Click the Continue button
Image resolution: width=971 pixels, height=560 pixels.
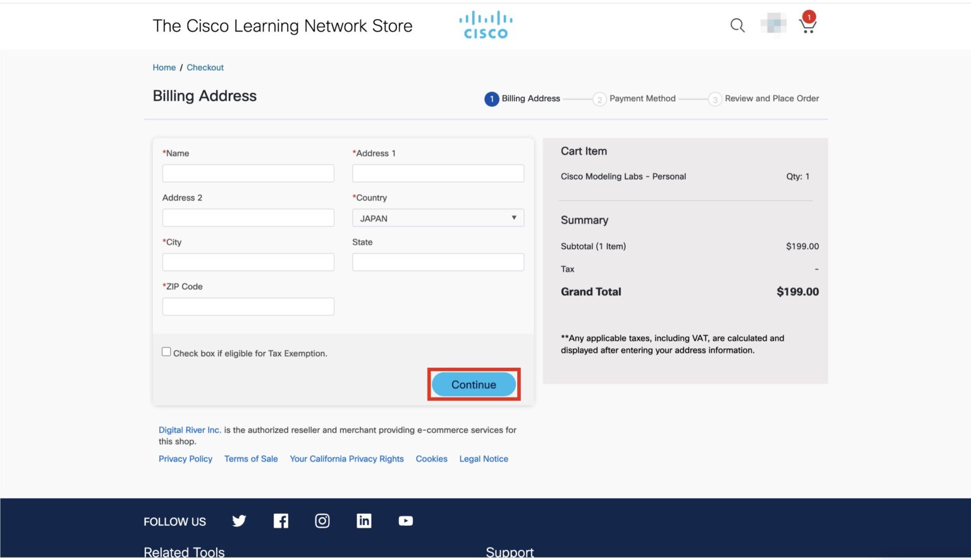[473, 384]
